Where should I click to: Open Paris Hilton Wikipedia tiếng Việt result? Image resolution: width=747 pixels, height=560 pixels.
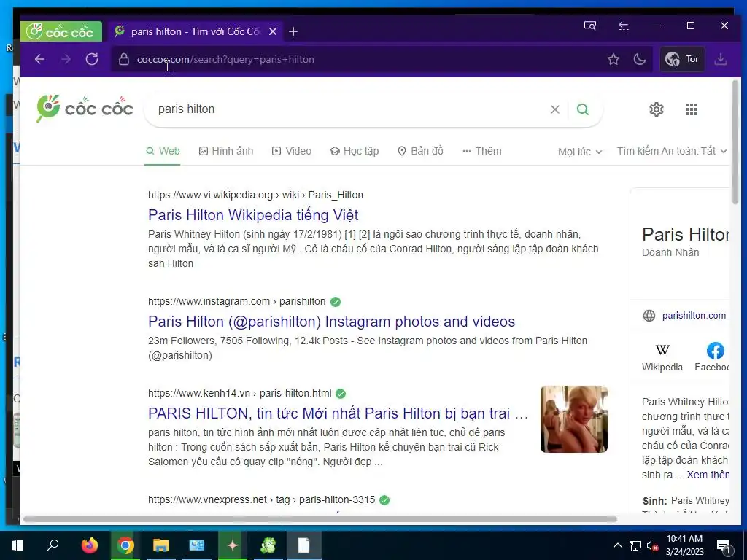click(x=253, y=215)
